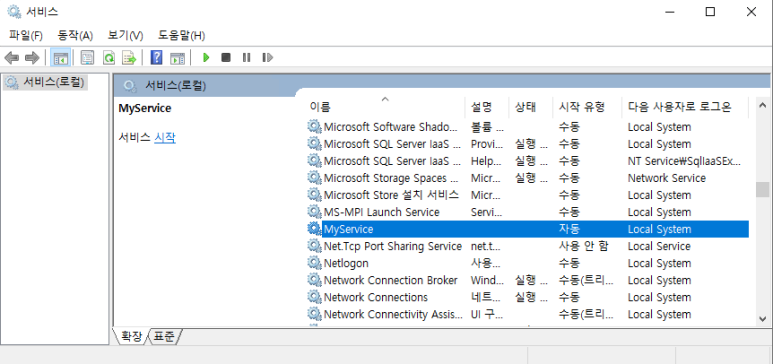Click the Refresh toolbar icon
This screenshot has width=773, height=364.
[108, 58]
